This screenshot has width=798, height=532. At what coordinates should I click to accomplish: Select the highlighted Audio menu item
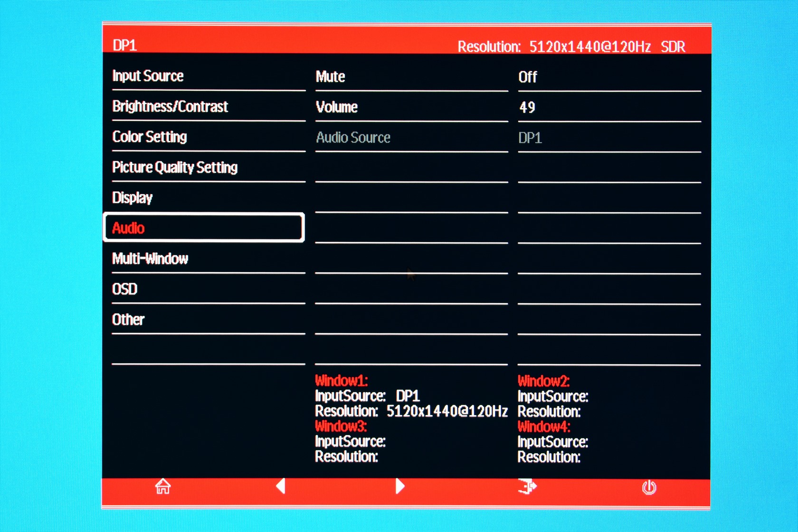pyautogui.click(x=203, y=228)
